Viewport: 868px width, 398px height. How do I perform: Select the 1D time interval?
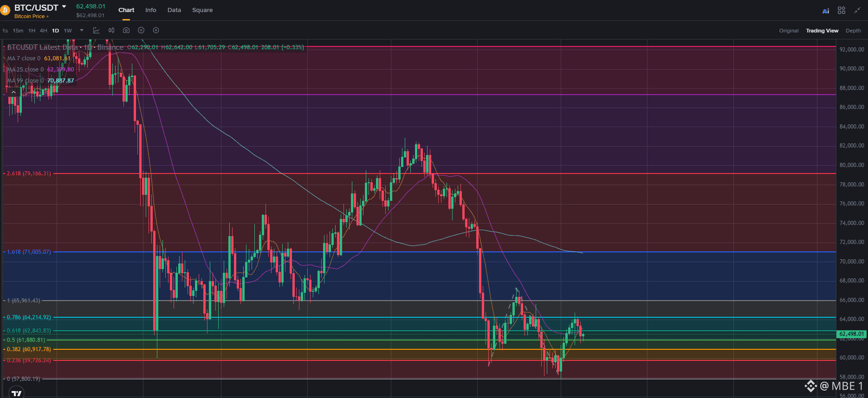coord(55,31)
